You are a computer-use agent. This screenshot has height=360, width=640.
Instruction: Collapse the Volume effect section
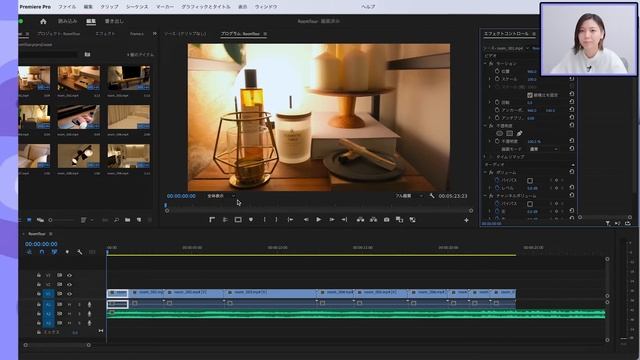(485, 172)
